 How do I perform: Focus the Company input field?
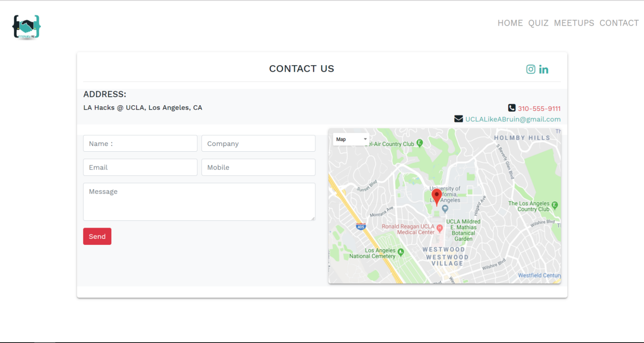pyautogui.click(x=258, y=144)
